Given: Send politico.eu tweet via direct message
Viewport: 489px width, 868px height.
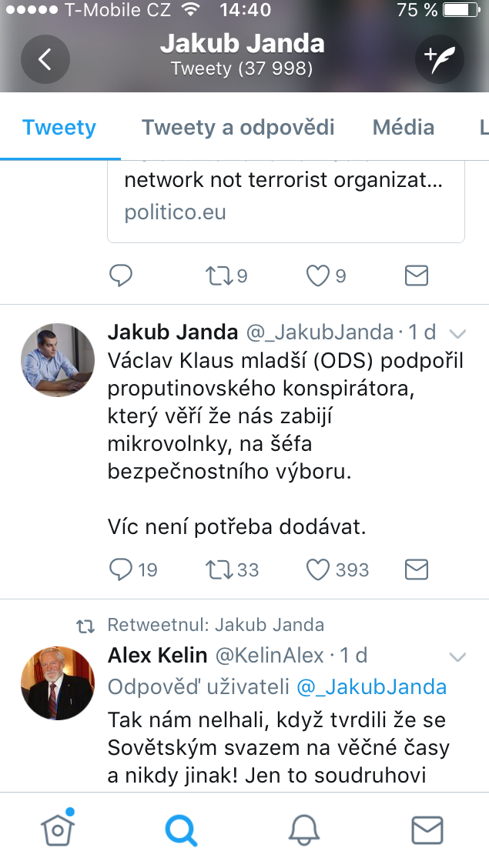Looking at the screenshot, I should 416,275.
